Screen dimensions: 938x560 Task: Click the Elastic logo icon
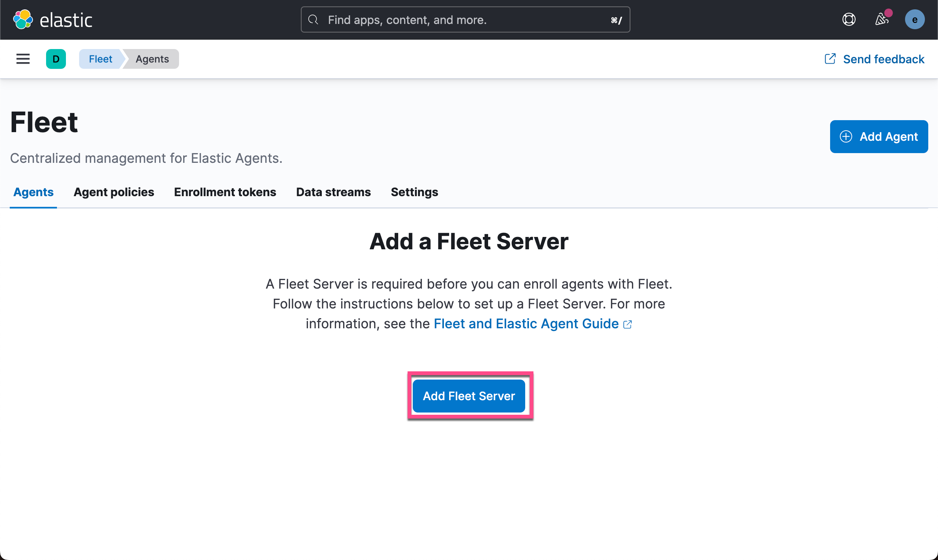pos(22,19)
